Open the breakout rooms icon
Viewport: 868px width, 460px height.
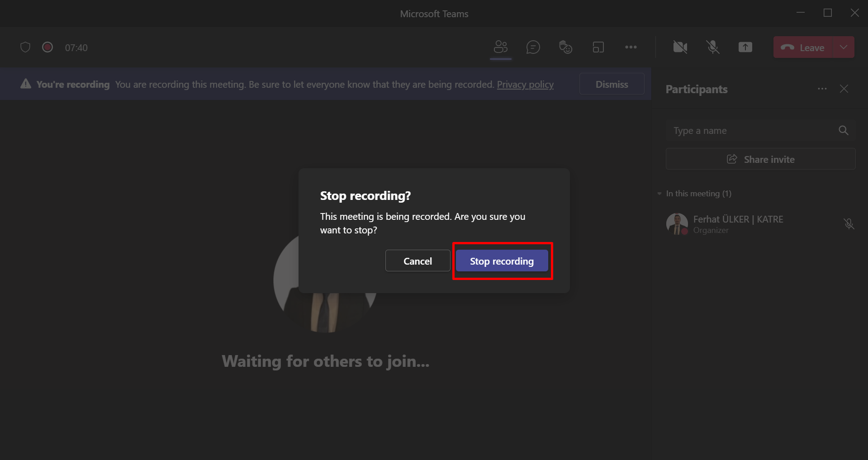point(598,47)
